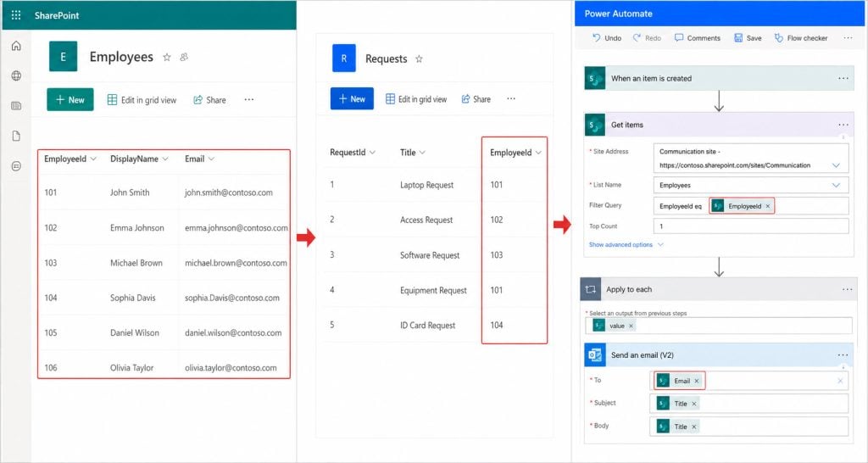Screen dimensions: 868x463
Task: Open ellipsis menu on Send an email (V2)
Action: click(843, 355)
